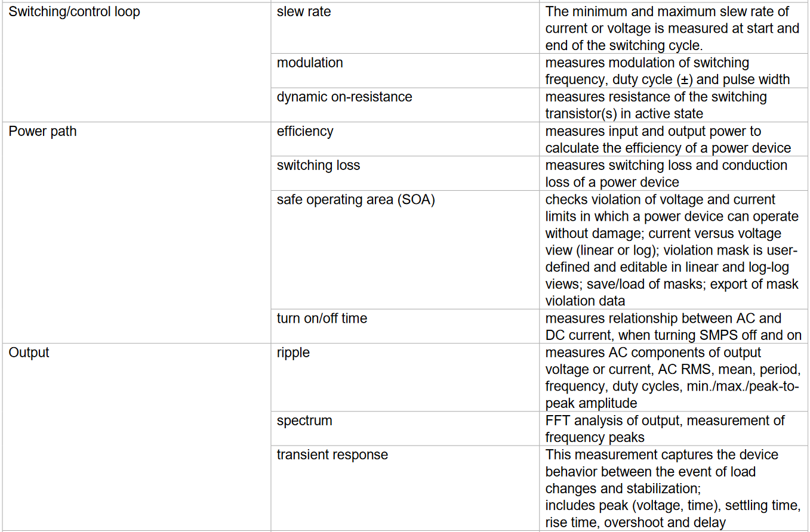The width and height of the screenshot is (810, 532).
Task: Click the 'ripple' function label
Action: (x=293, y=352)
